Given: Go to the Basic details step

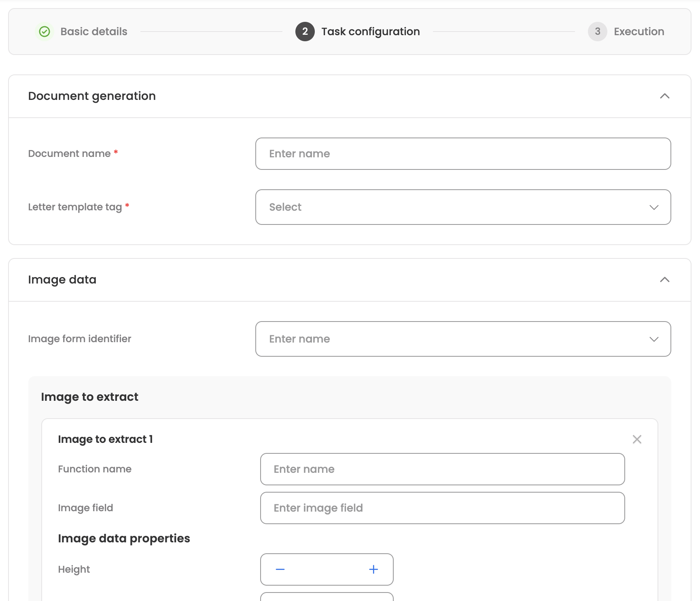Looking at the screenshot, I should [x=94, y=32].
